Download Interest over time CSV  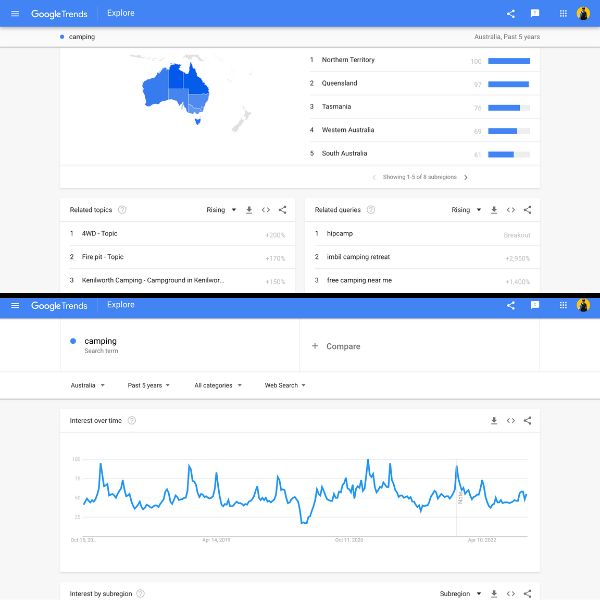pyautogui.click(x=494, y=421)
